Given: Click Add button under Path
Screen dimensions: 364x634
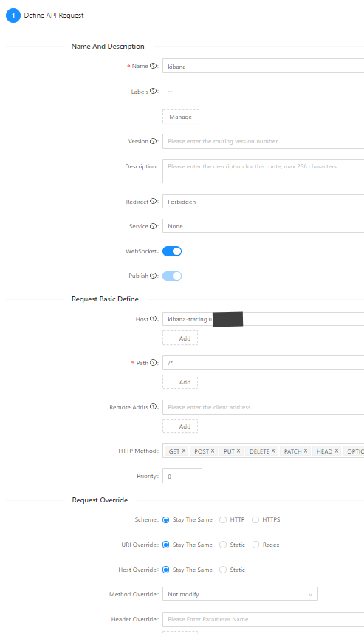Looking at the screenshot, I should click(x=180, y=382).
